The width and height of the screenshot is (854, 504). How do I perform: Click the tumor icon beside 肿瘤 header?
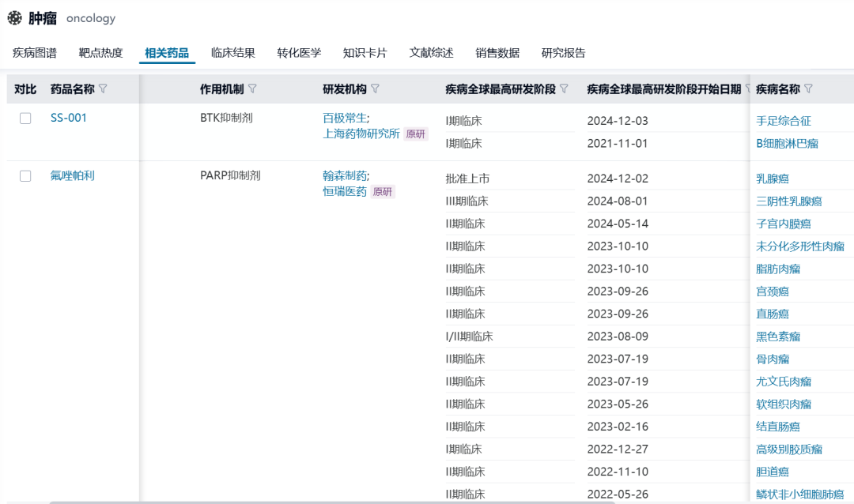pos(14,17)
